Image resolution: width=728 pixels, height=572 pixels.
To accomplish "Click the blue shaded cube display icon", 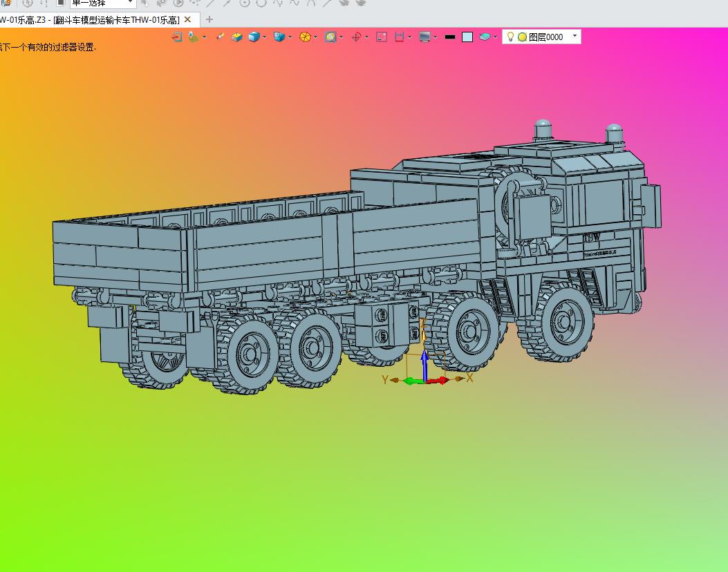I will [254, 37].
